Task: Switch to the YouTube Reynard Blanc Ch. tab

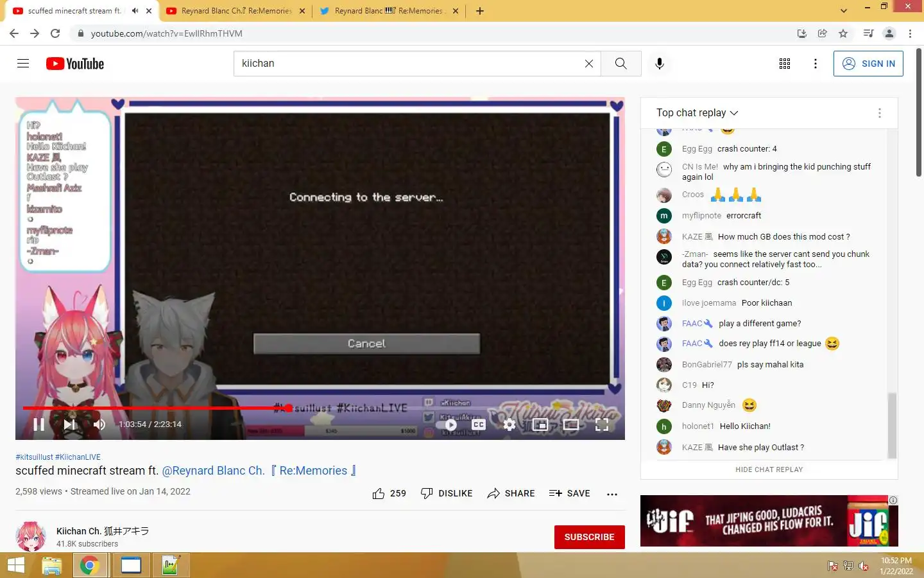Action: click(x=235, y=11)
